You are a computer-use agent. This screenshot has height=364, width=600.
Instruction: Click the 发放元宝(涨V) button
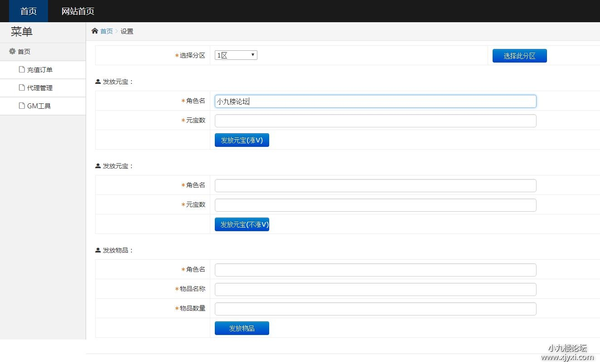[242, 140]
